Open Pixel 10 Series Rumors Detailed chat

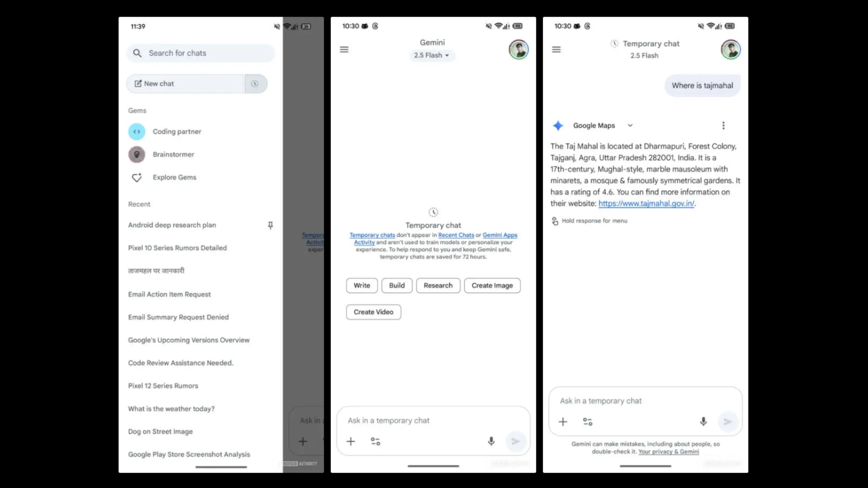click(177, 248)
